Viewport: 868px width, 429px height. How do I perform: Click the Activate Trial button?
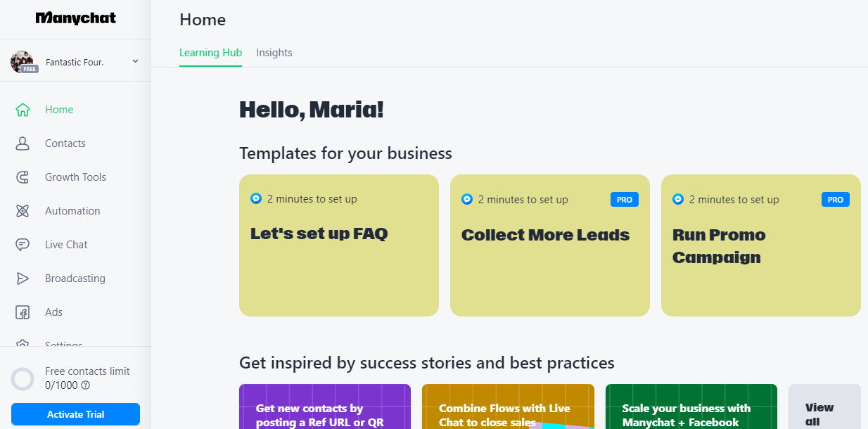[x=75, y=414]
